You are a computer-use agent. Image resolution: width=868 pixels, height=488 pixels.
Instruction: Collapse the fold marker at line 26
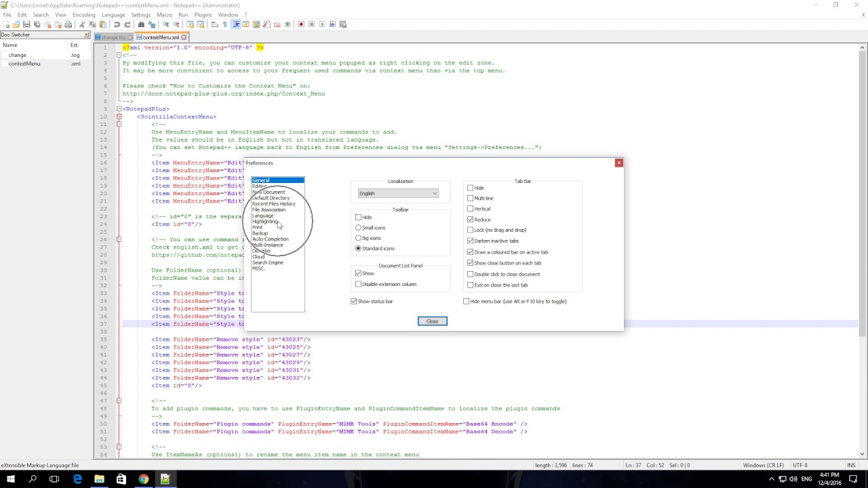(119, 239)
